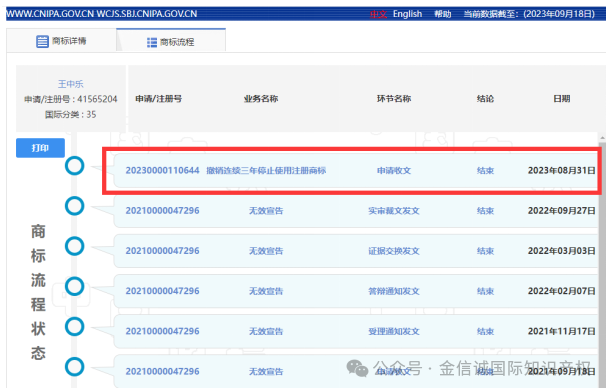Switch to the 商标流程 tab
The height and width of the screenshot is (392, 610).
coord(171,40)
